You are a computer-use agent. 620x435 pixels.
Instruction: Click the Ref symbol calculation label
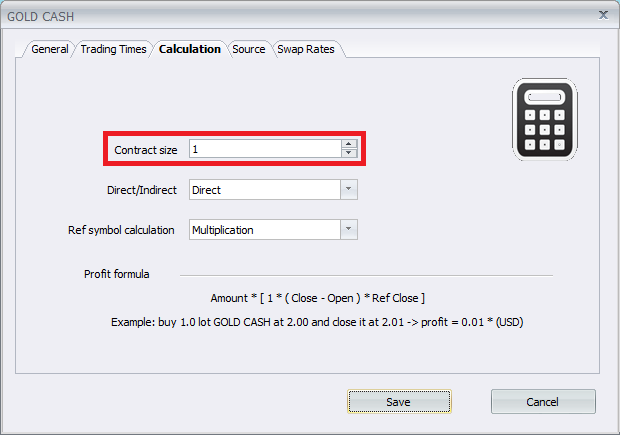click(x=121, y=230)
